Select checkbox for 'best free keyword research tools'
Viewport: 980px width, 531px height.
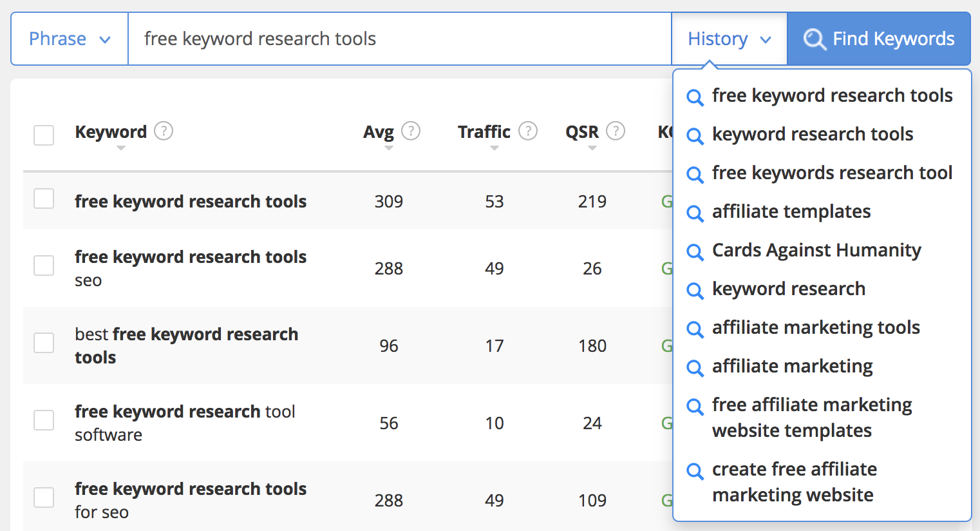44,343
